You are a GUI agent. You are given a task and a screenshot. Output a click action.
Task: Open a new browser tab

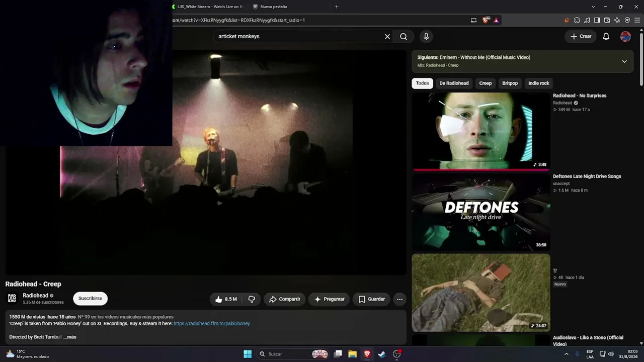click(x=337, y=7)
